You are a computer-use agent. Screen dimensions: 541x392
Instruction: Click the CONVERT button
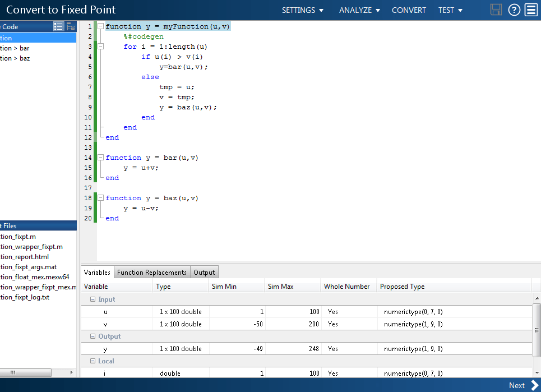click(409, 10)
